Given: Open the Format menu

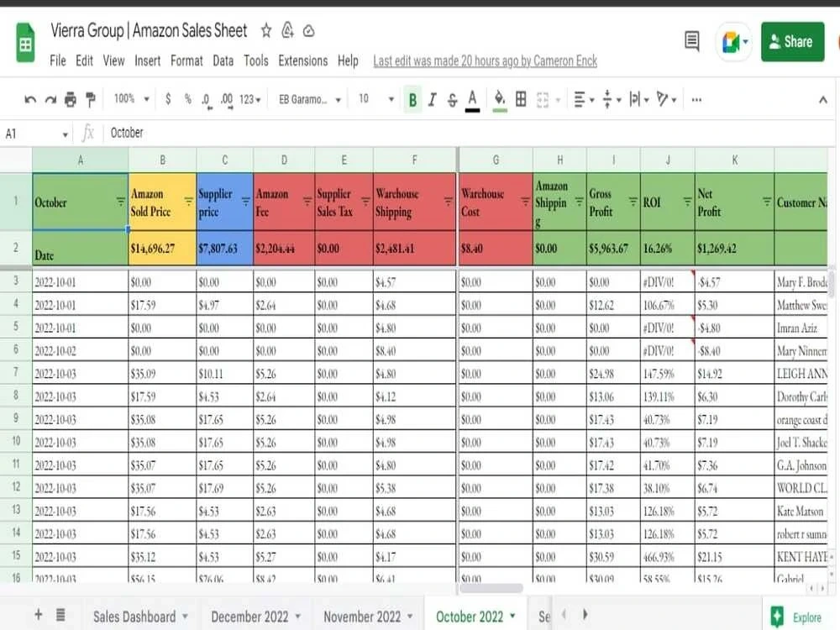Looking at the screenshot, I should point(186,61).
